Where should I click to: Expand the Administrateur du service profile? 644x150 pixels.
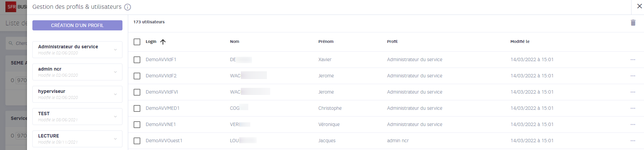(115, 50)
